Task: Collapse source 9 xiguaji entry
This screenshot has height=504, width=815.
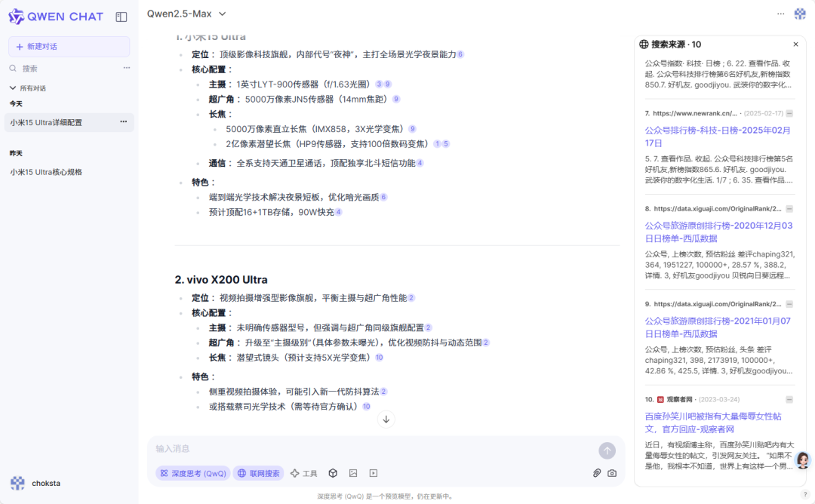Action: pyautogui.click(x=789, y=304)
